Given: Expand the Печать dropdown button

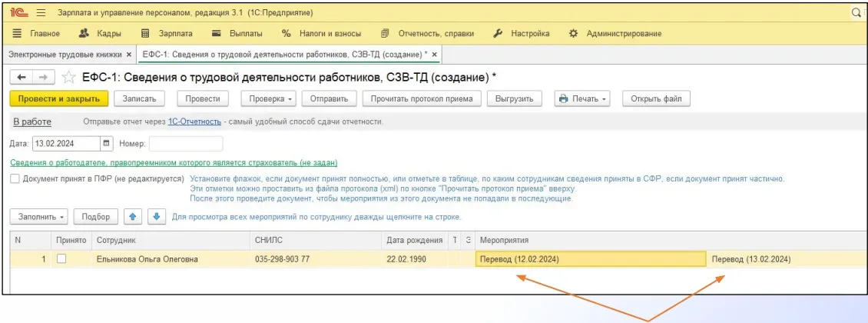Looking at the screenshot, I should point(581,98).
